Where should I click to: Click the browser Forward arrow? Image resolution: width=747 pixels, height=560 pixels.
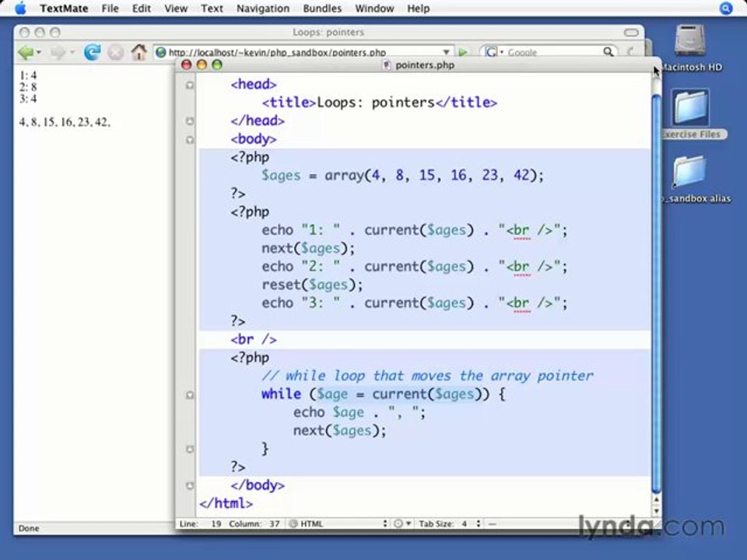tap(58, 52)
